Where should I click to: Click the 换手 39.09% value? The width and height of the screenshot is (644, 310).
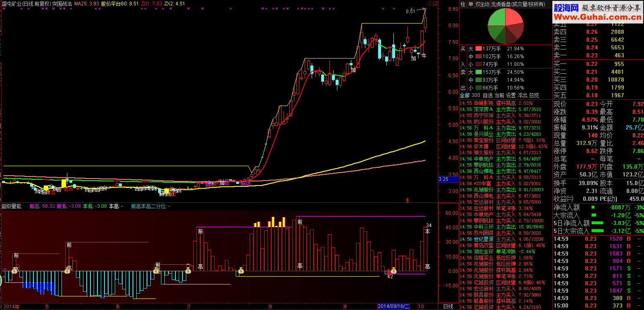point(587,183)
